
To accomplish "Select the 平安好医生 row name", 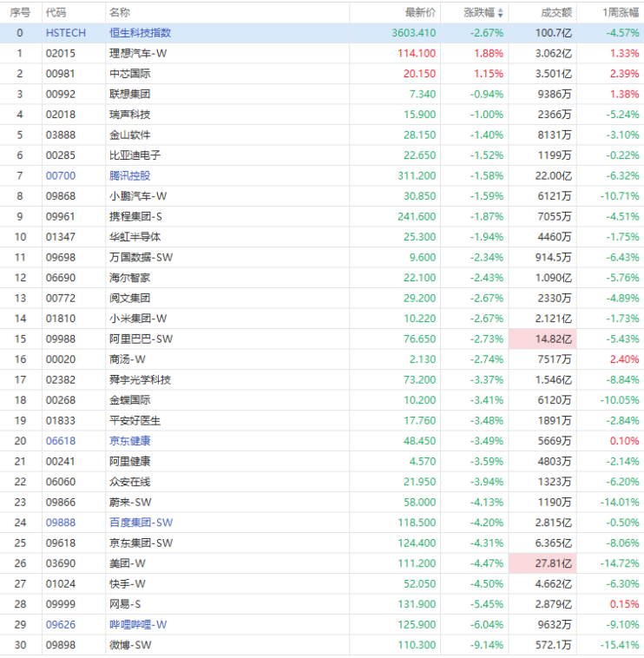I will pos(135,420).
